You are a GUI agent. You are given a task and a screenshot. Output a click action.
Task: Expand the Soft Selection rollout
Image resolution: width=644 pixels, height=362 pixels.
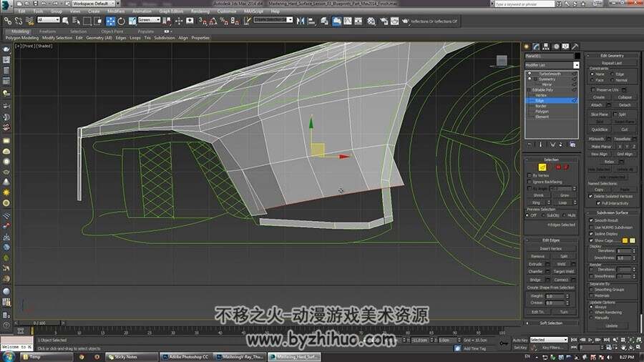click(552, 323)
